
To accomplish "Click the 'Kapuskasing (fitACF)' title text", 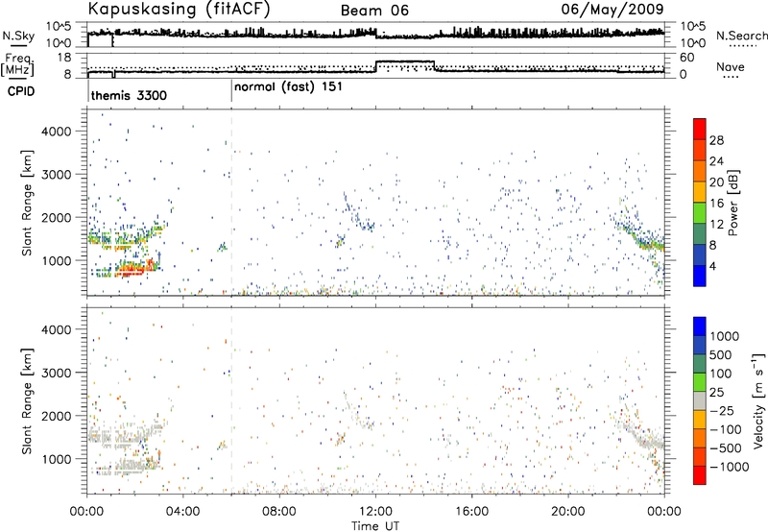I will coord(180,10).
